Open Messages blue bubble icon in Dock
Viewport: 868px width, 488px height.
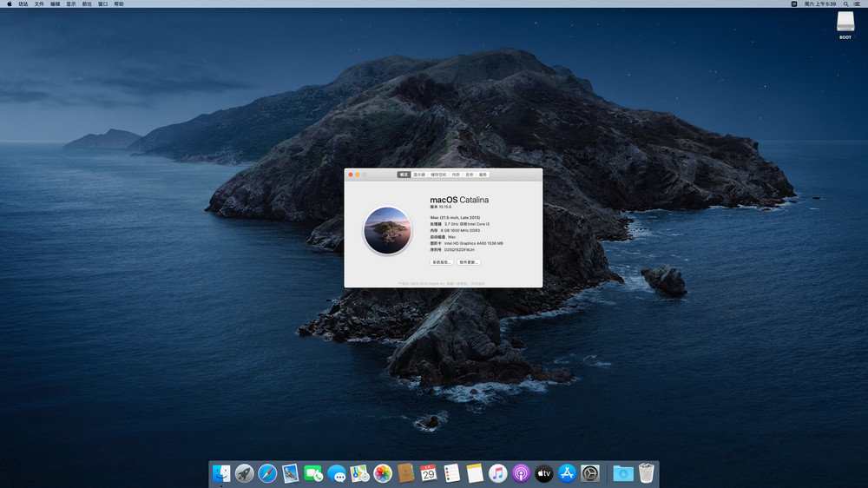337,473
